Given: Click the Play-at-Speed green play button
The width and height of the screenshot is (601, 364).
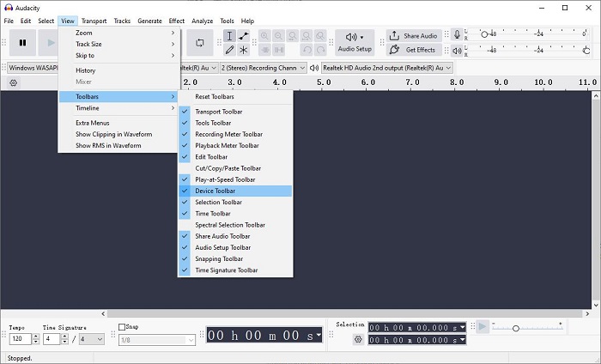Looking at the screenshot, I should (x=483, y=327).
